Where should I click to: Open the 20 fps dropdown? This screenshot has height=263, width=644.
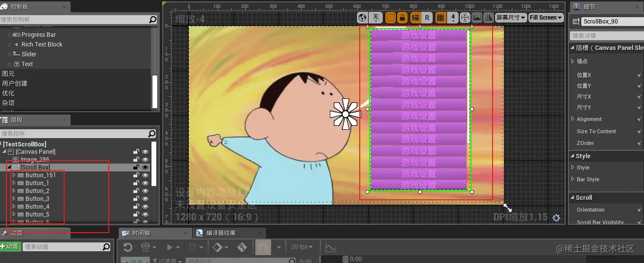(x=302, y=247)
